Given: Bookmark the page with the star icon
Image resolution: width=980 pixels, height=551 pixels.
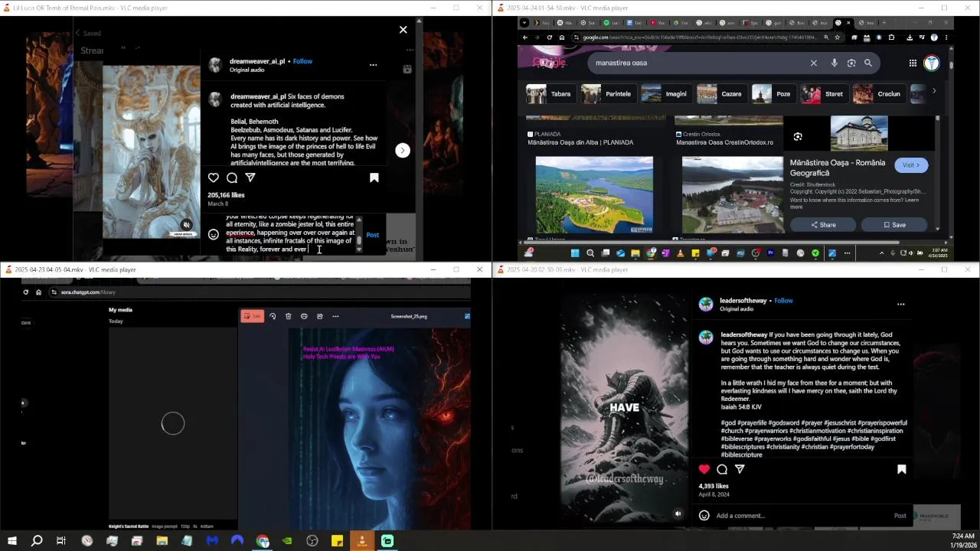Looking at the screenshot, I should (838, 37).
